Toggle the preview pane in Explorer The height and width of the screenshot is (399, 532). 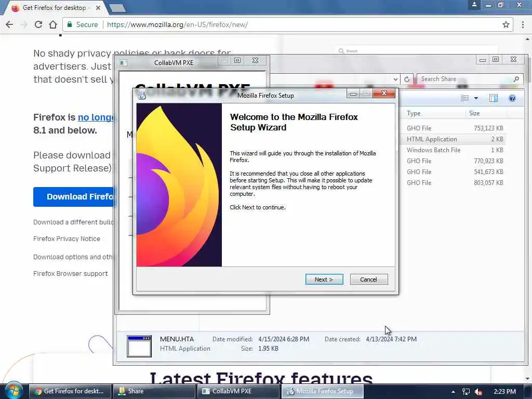point(494,98)
